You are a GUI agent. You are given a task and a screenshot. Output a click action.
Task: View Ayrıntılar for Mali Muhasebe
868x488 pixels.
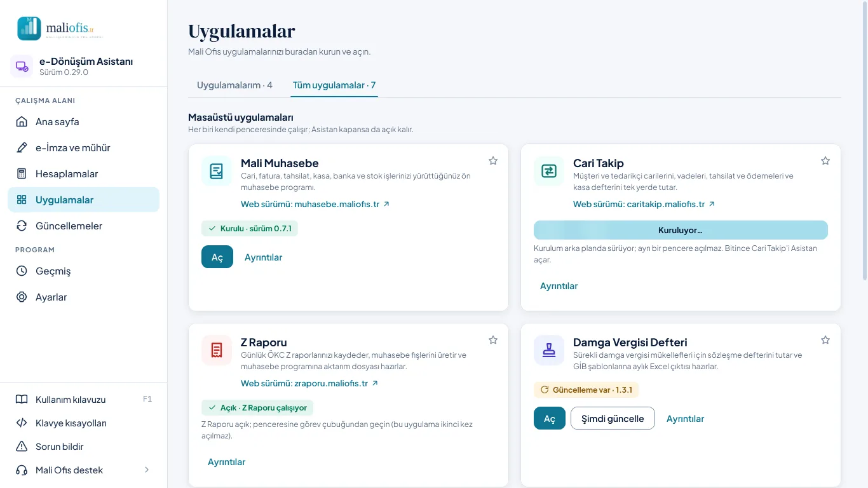(x=264, y=257)
